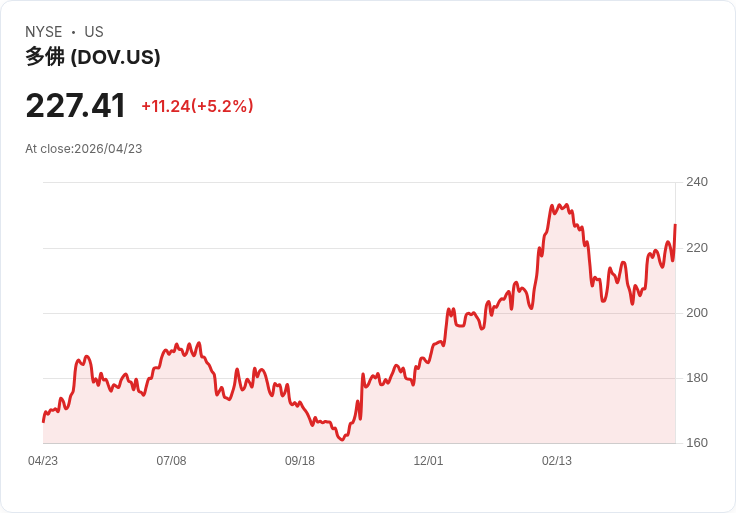This screenshot has width=736, height=513.
Task: Select the 07/08 x-axis date label
Action: coord(171,460)
